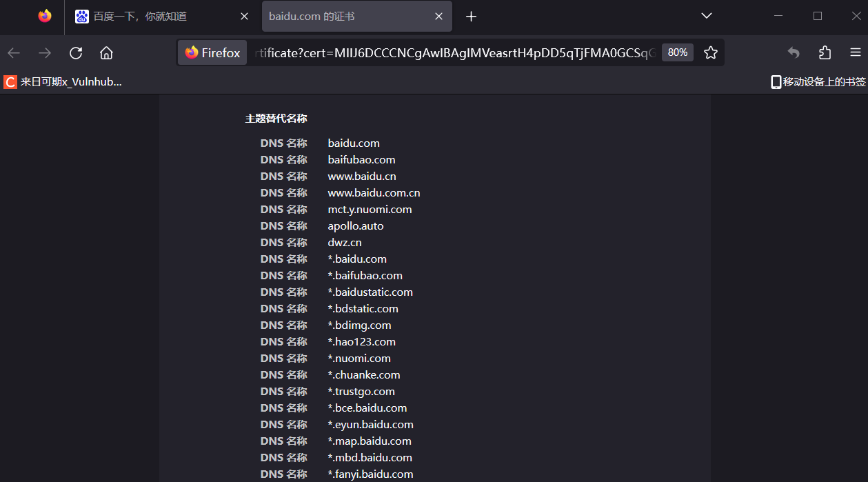Select the DNS name *.bce.baidu.com
The height and width of the screenshot is (482, 868).
367,408
